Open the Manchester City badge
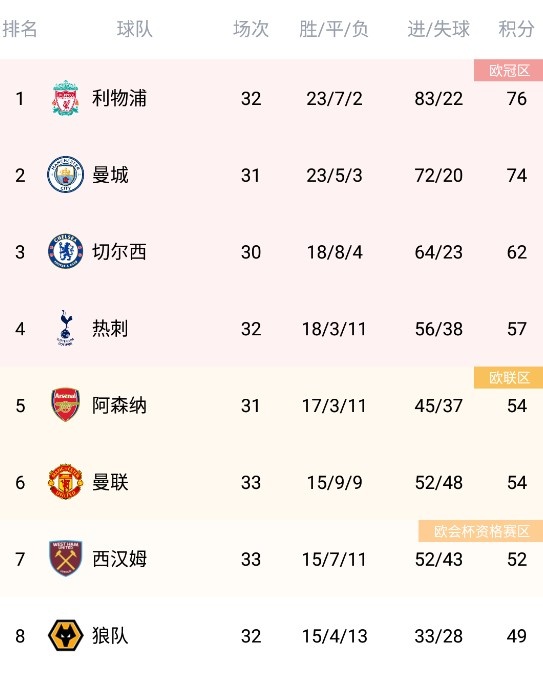The height and width of the screenshot is (682, 543). point(65,175)
